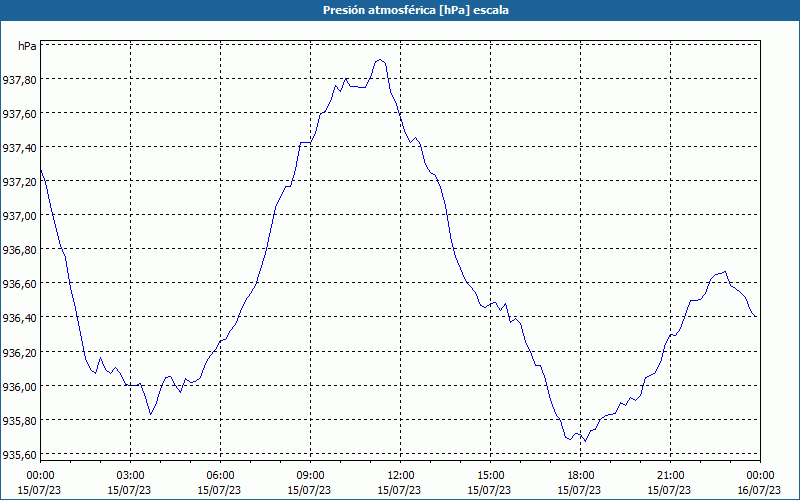The width and height of the screenshot is (800, 500).
Task: Click the pressure curve peak near 11:15
Action: pyautogui.click(x=380, y=60)
